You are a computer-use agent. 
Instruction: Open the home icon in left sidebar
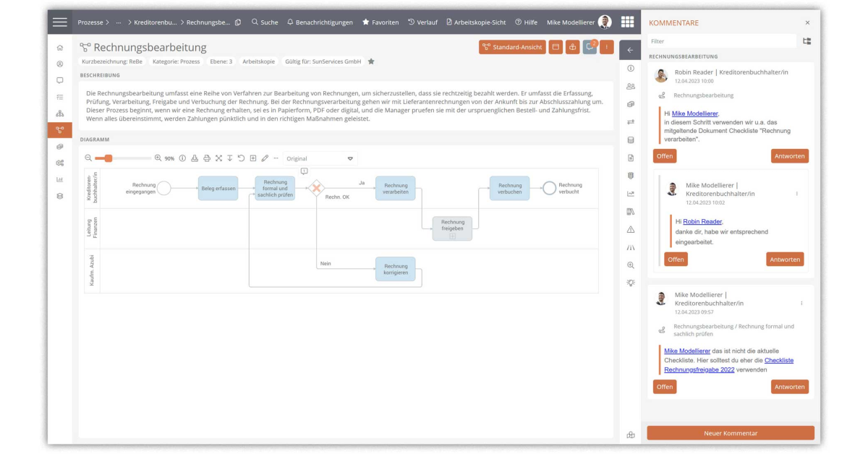pos(59,48)
